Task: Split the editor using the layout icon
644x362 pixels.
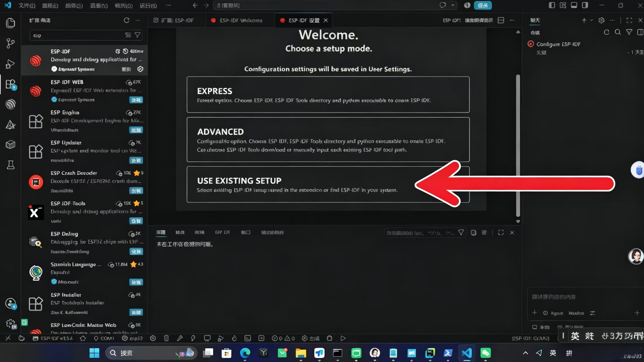Action: pos(501,20)
